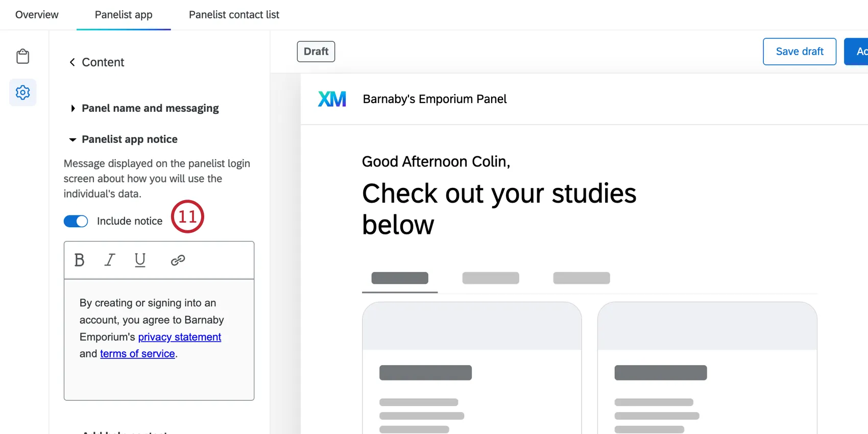
Task: Open the clipboard panel in the left sidebar
Action: (x=22, y=56)
